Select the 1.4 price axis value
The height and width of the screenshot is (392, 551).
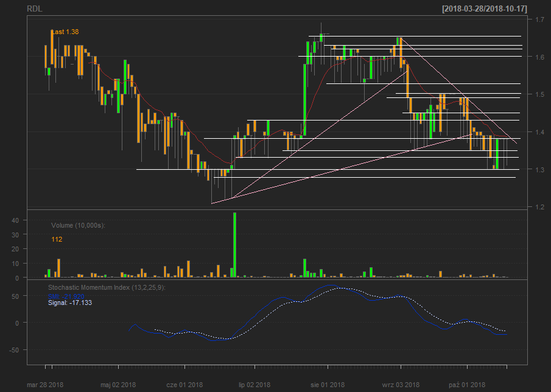click(540, 132)
